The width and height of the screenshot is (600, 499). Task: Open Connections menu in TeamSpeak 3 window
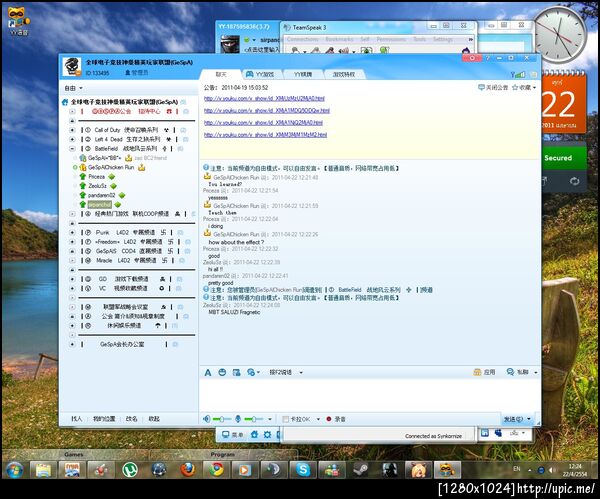coord(302,39)
